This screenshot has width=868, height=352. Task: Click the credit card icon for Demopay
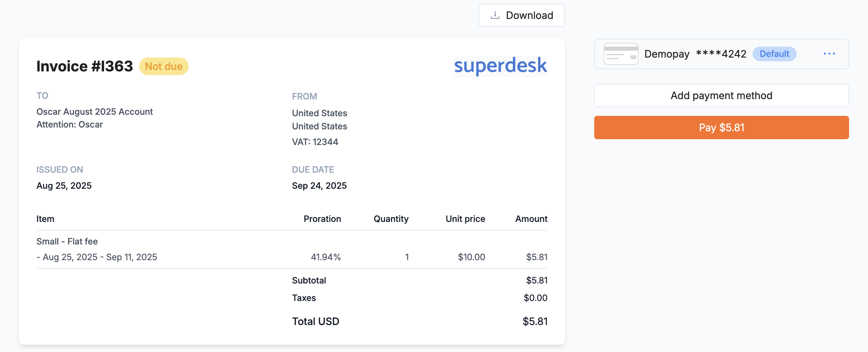click(621, 54)
